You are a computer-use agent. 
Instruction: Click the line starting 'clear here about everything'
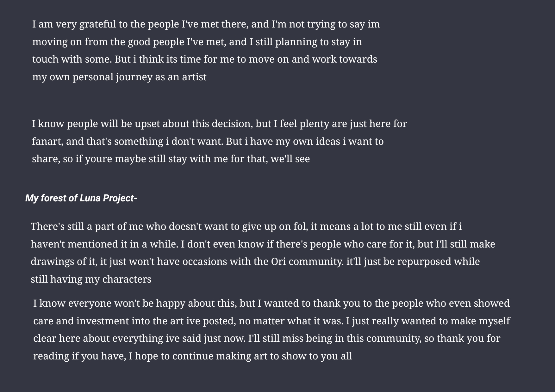[266, 339]
